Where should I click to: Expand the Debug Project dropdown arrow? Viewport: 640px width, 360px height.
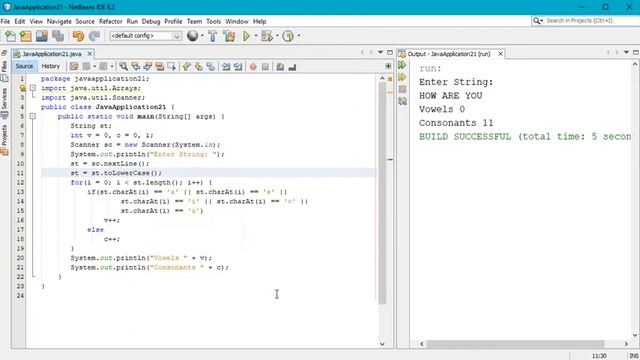[x=277, y=36]
